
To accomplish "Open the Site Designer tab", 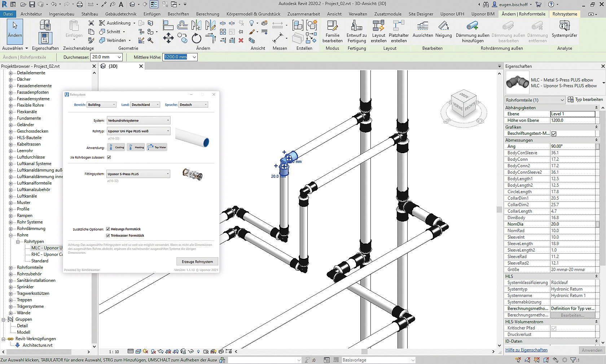I will (x=421, y=14).
